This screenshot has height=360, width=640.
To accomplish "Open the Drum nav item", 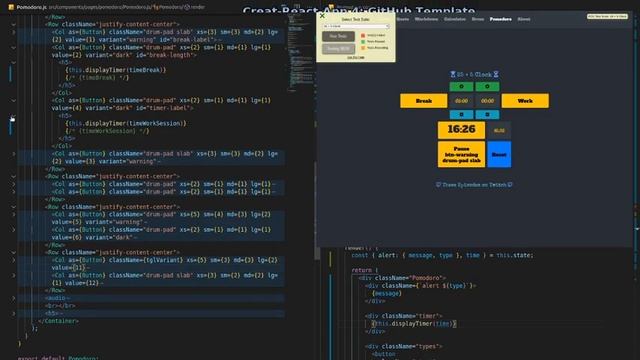I will click(478, 19).
